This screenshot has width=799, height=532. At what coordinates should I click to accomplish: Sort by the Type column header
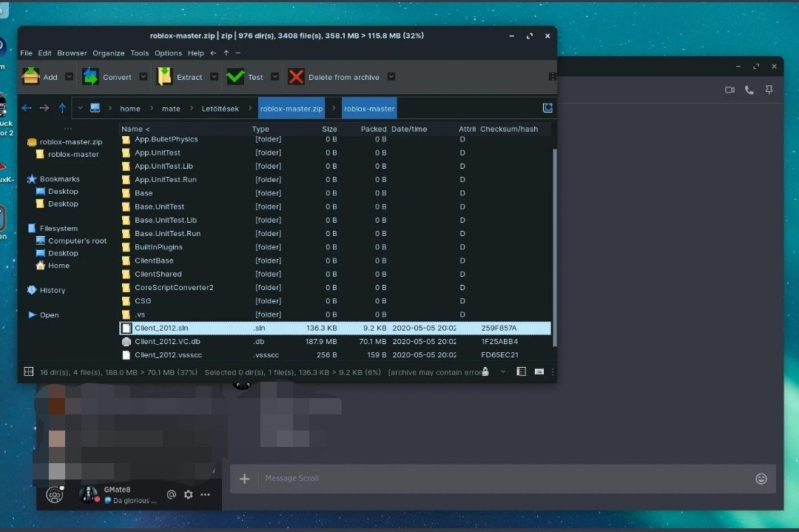pyautogui.click(x=260, y=129)
